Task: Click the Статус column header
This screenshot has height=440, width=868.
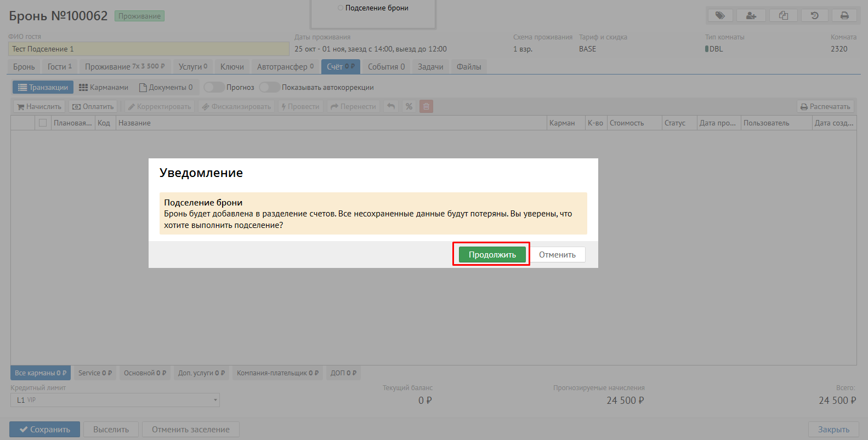Action: (679, 123)
